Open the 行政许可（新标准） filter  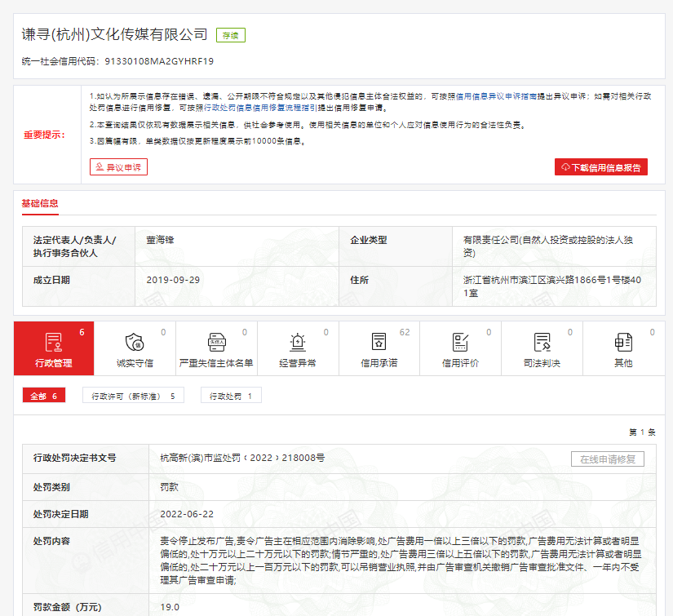tap(131, 395)
